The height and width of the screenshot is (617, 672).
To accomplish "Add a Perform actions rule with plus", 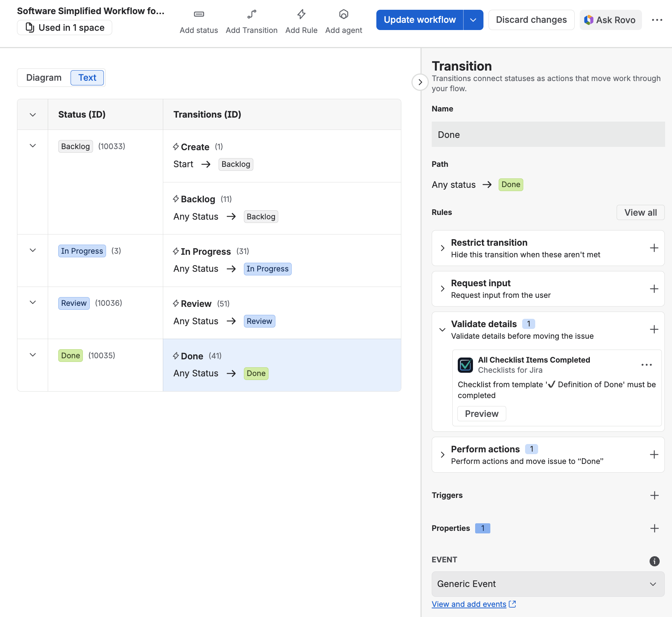I will [654, 455].
